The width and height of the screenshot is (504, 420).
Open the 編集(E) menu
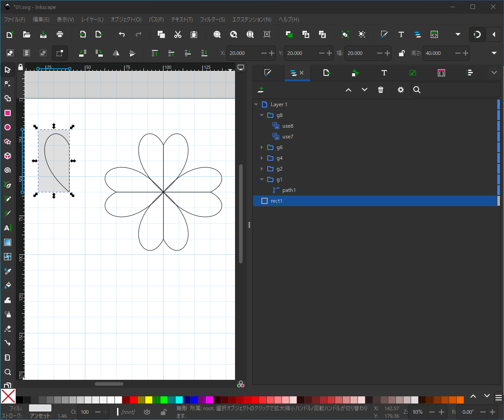pos(41,19)
